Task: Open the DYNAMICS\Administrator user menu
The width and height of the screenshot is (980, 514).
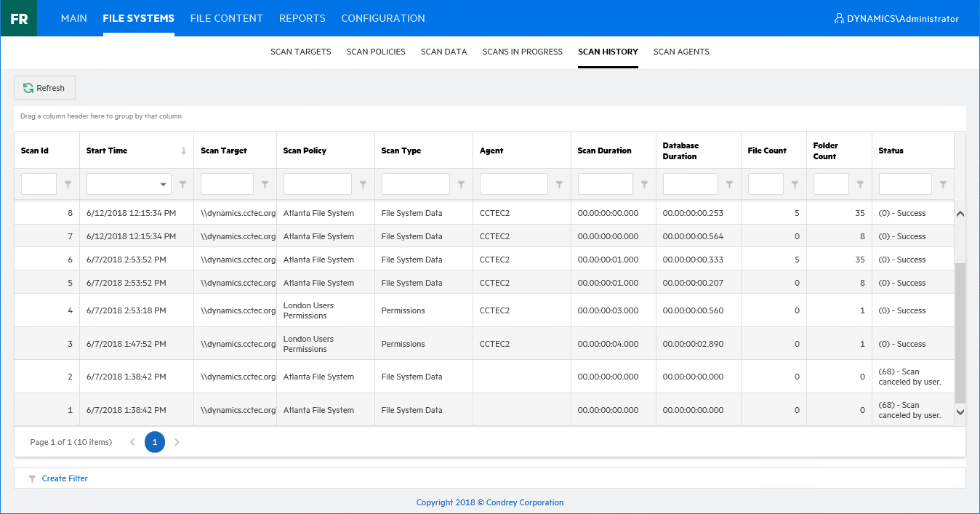Action: tap(896, 19)
